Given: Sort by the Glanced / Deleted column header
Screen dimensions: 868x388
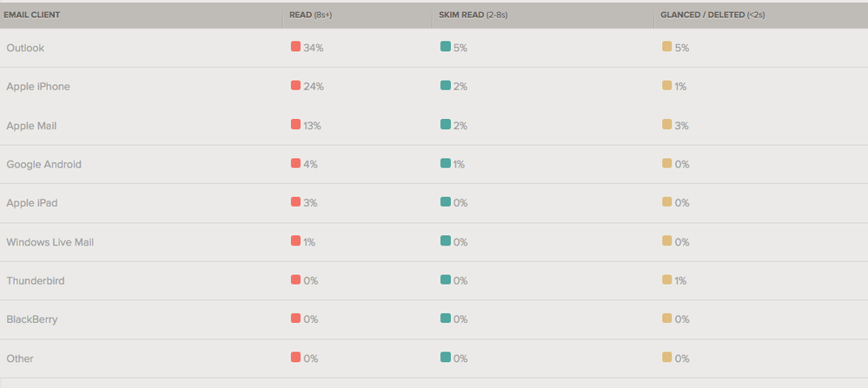Looking at the screenshot, I should 712,15.
